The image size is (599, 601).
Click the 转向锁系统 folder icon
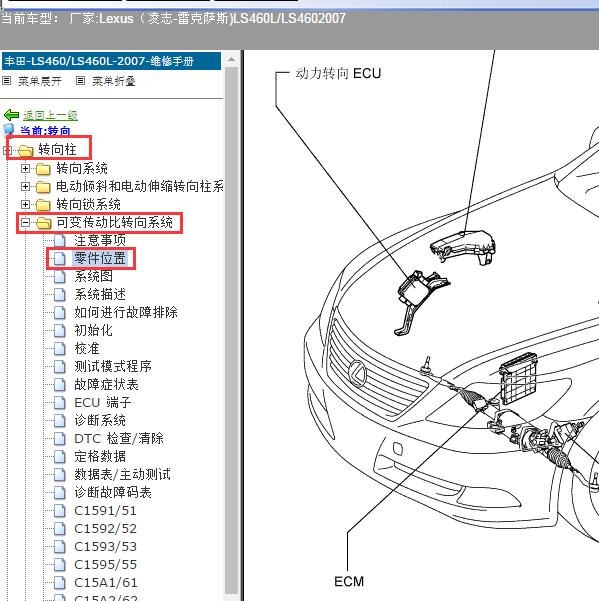(43, 205)
